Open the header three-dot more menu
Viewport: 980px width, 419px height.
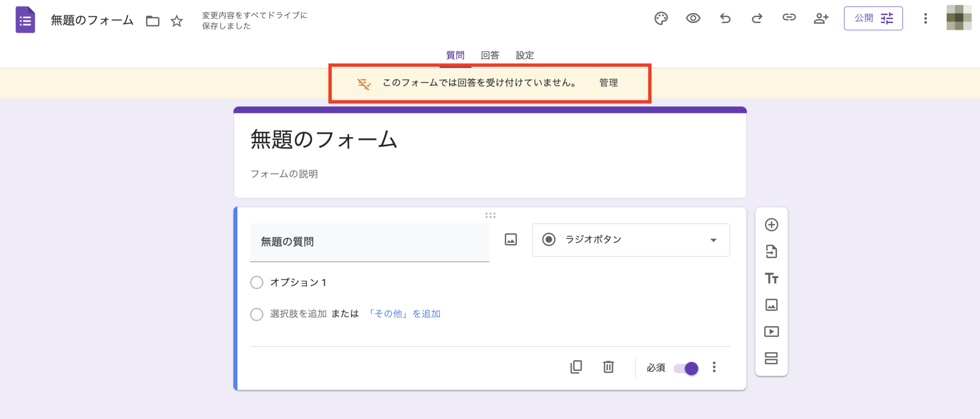pyautogui.click(x=925, y=19)
